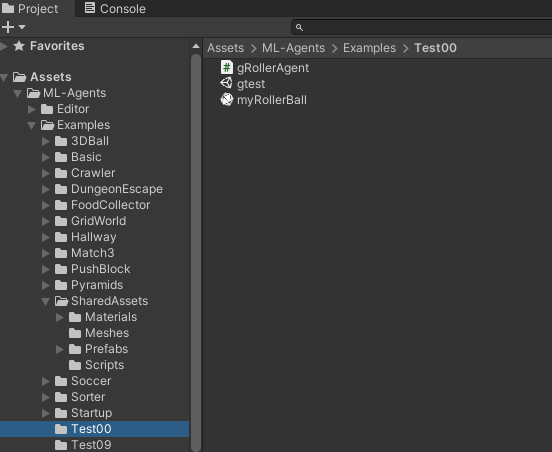Screen dimensions: 552x452
Task: Expand the Crawler folder arrow
Action: [x=46, y=173]
